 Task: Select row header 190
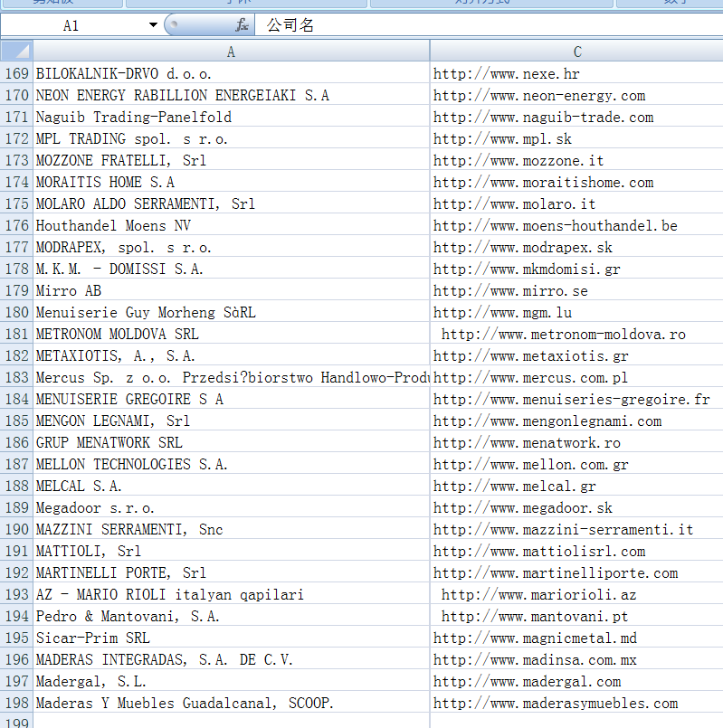pyautogui.click(x=16, y=529)
